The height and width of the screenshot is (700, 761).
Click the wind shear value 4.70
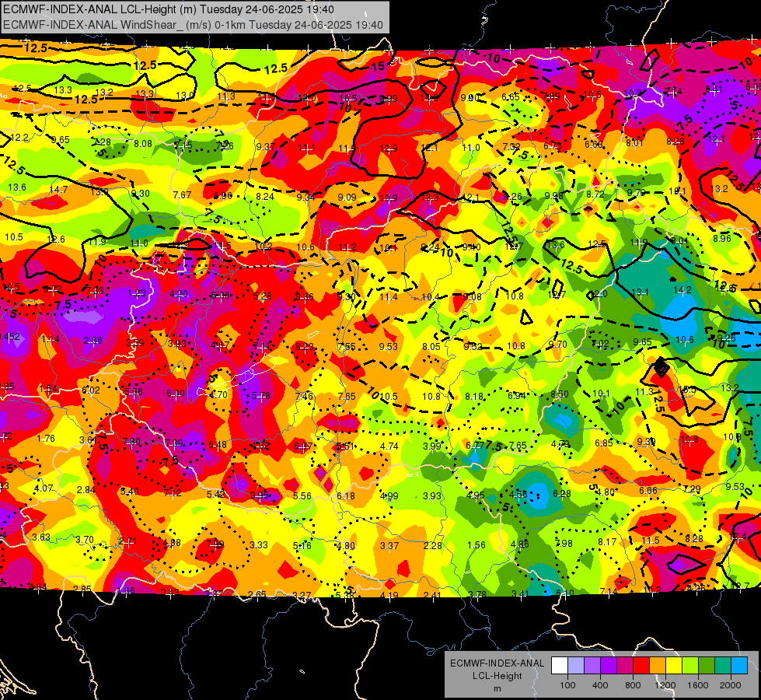pos(218,395)
